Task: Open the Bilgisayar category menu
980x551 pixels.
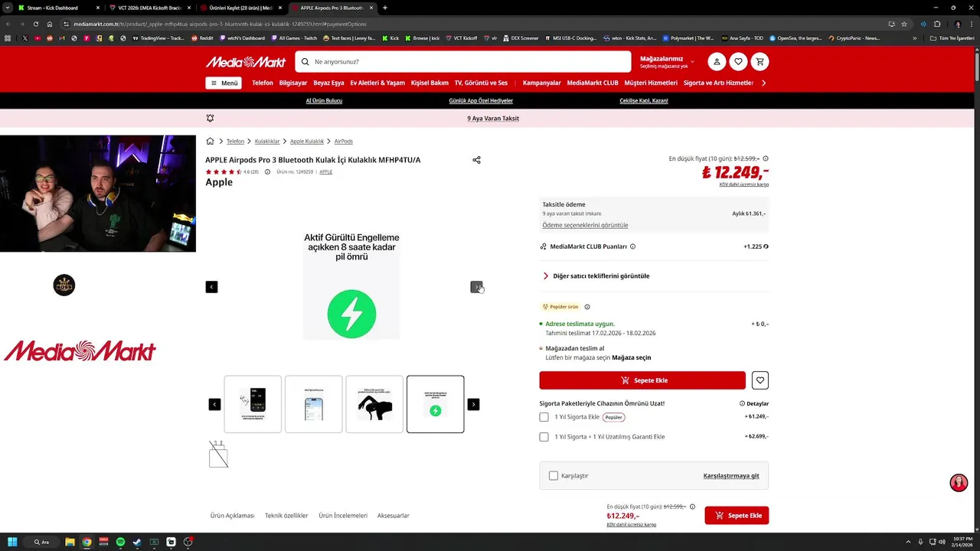Action: pos(293,83)
